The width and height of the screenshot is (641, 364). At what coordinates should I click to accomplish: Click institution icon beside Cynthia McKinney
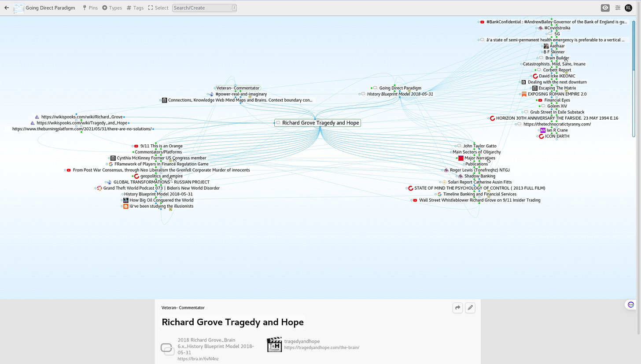click(x=113, y=158)
